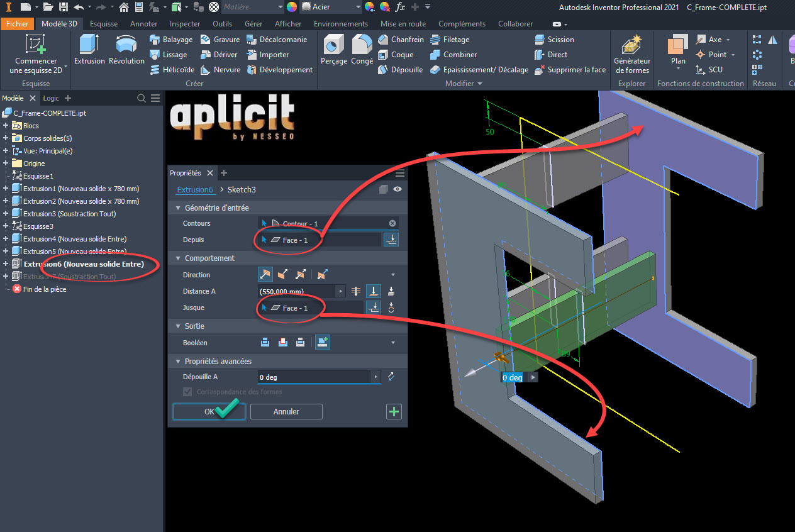The height and width of the screenshot is (532, 795).
Task: Switch to the Inspecter ribbon tab
Action: click(185, 24)
